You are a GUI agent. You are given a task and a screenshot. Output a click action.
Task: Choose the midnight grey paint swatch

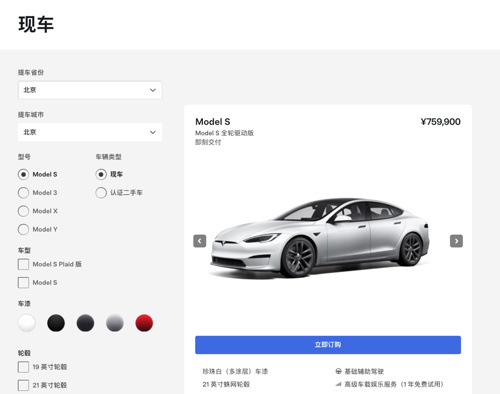tap(85, 323)
